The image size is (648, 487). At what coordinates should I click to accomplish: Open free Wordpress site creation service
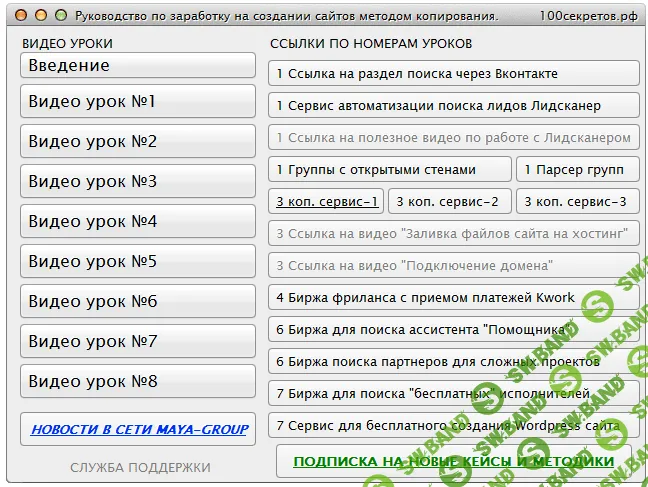(453, 426)
